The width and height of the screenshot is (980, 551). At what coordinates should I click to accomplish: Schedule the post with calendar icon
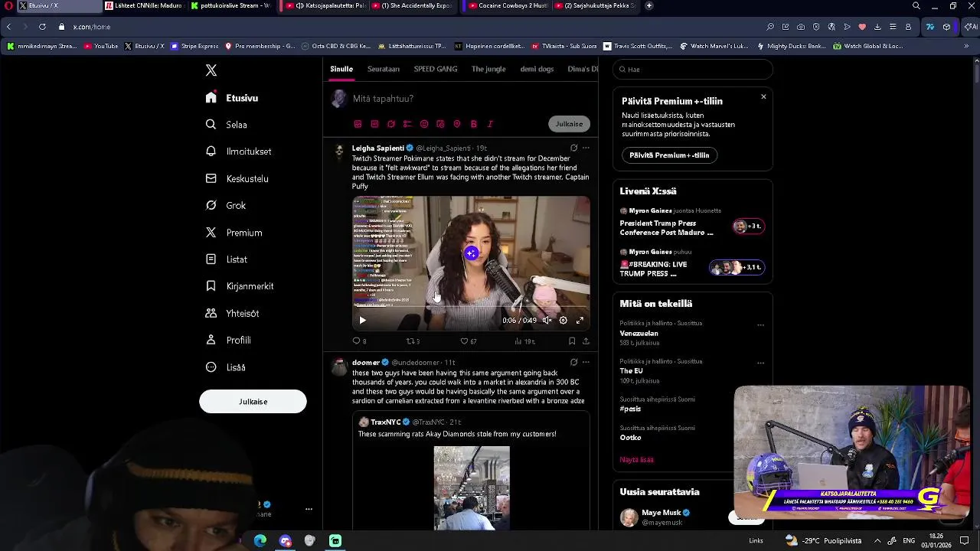440,124
